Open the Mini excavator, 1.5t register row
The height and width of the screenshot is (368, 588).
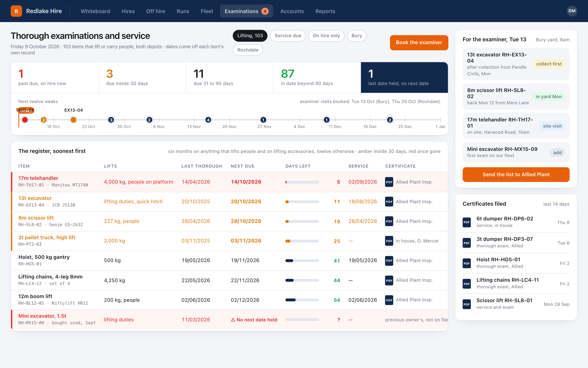(230, 320)
